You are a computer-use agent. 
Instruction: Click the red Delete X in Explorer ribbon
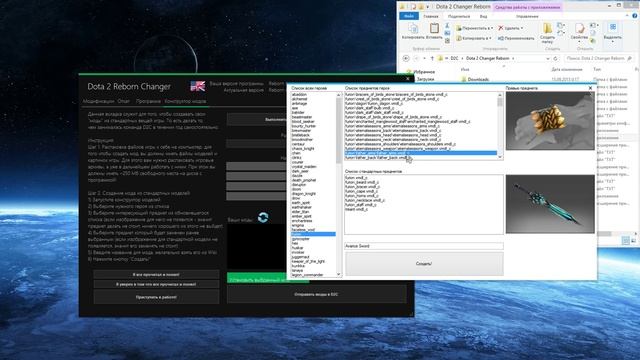[501, 28]
